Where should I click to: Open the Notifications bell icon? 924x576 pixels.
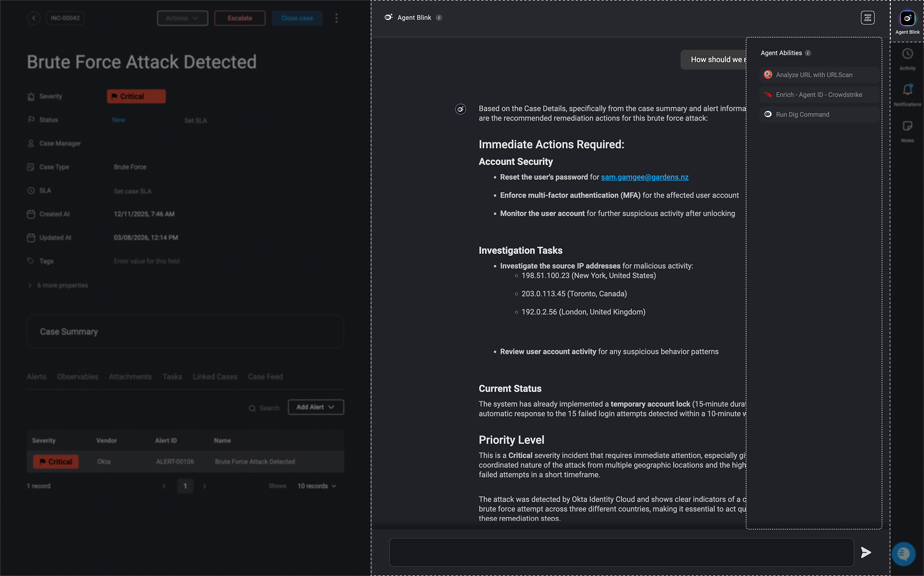[x=907, y=89]
